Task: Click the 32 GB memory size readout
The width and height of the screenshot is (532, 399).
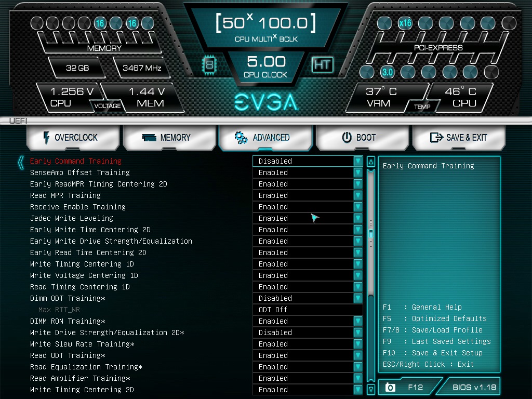Action: [77, 68]
